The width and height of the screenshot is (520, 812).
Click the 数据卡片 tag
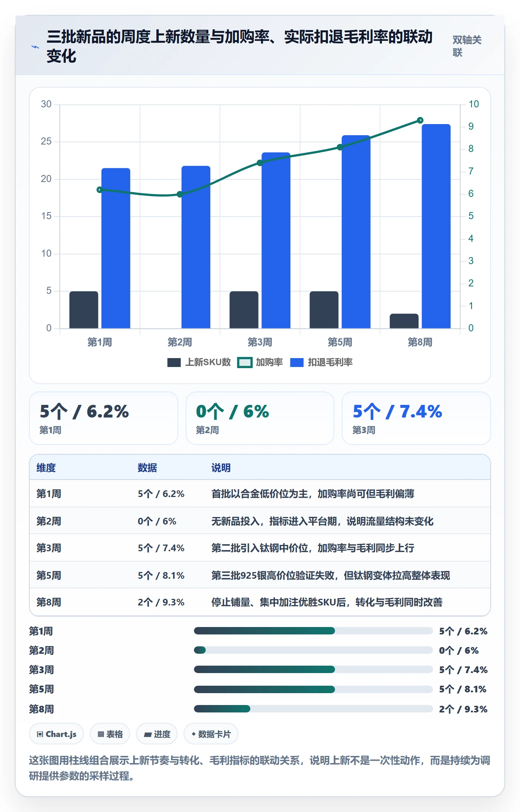click(x=211, y=734)
